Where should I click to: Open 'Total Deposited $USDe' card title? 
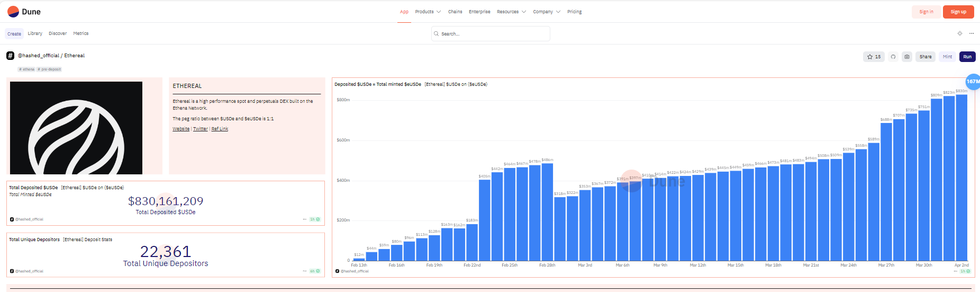point(33,188)
